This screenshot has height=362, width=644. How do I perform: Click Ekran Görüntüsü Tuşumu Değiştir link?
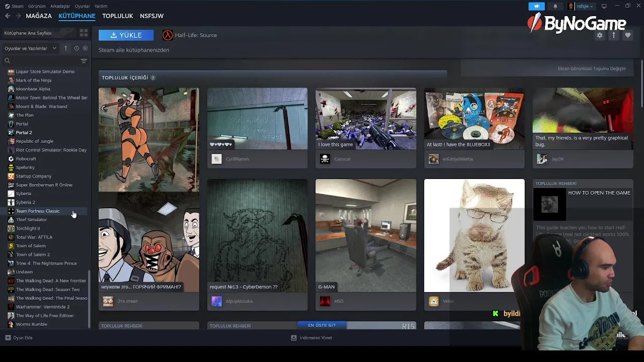(x=592, y=68)
